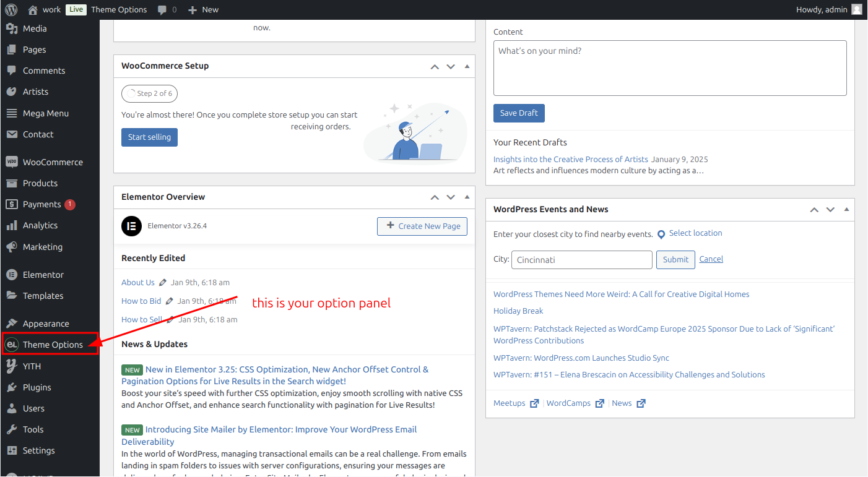Click the Media sidebar icon
The width and height of the screenshot is (868, 477).
point(11,28)
